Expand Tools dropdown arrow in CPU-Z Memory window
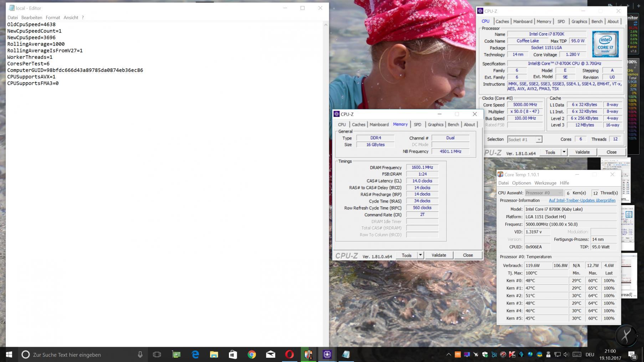The height and width of the screenshot is (362, 644). click(420, 255)
